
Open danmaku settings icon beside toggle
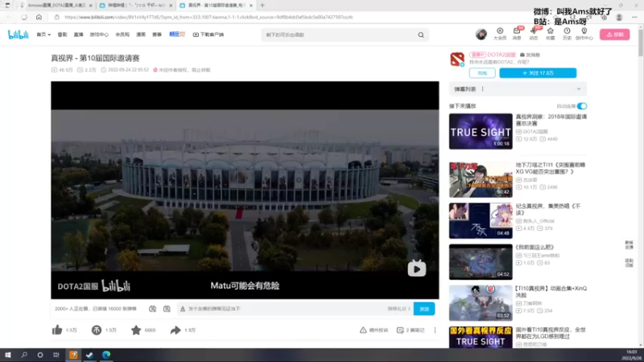(x=167, y=309)
